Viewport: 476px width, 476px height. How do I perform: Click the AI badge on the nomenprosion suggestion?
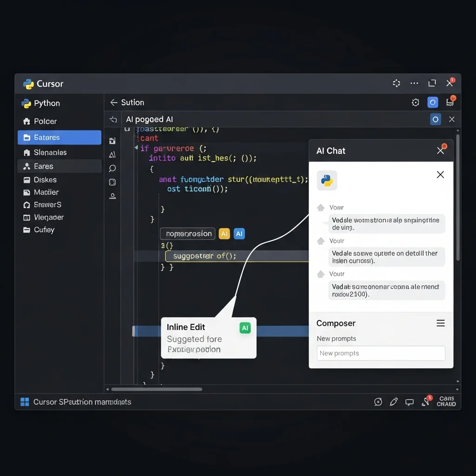(239, 234)
